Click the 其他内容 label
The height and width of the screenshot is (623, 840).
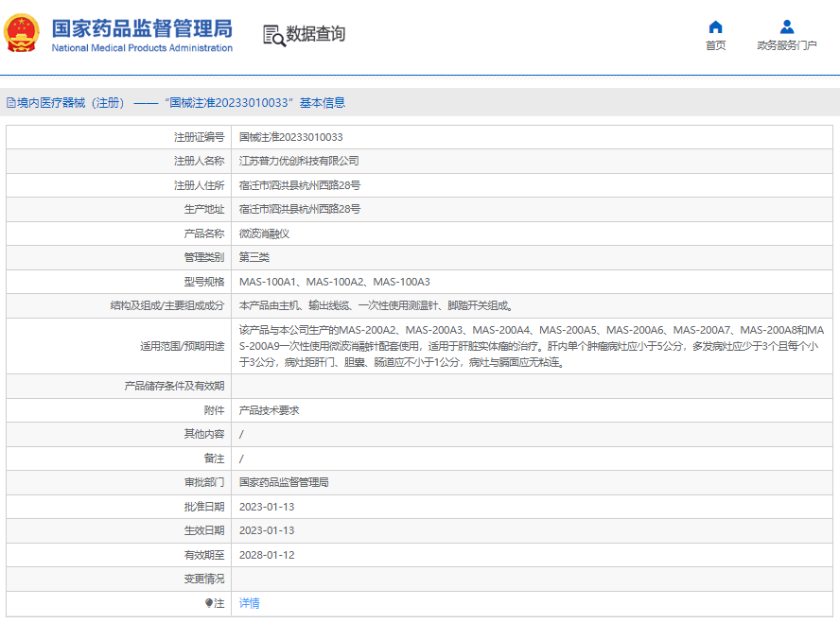pyautogui.click(x=204, y=434)
